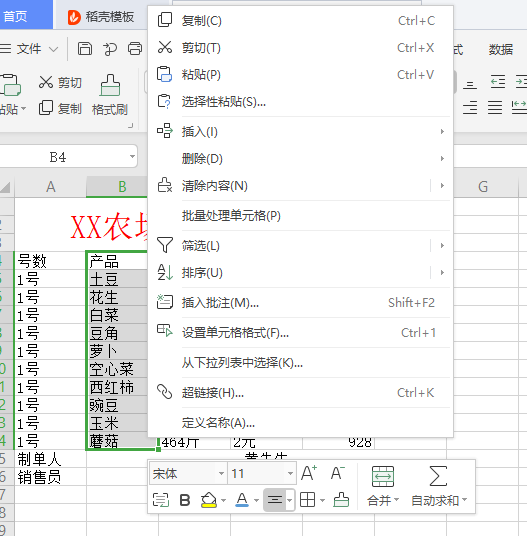Image resolution: width=527 pixels, height=536 pixels.
Task: Open the Data (数据) ribbon tab
Action: (x=501, y=50)
